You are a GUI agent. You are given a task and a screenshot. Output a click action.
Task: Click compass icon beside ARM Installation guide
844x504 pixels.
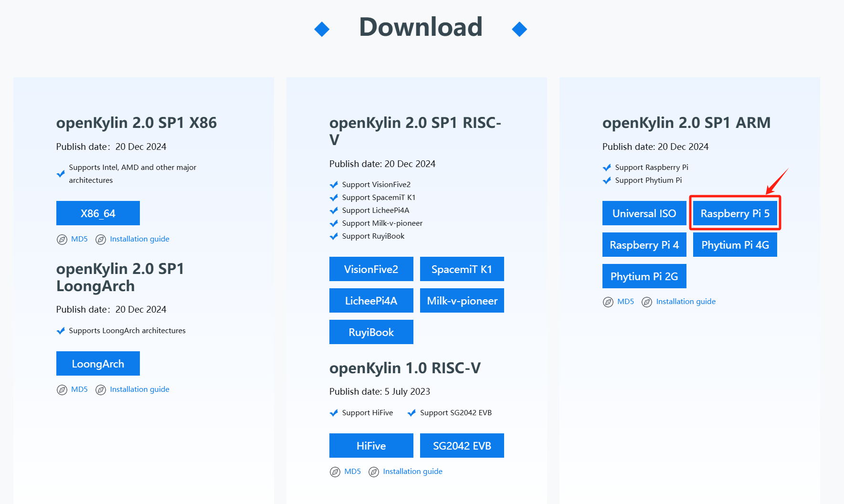pos(647,302)
